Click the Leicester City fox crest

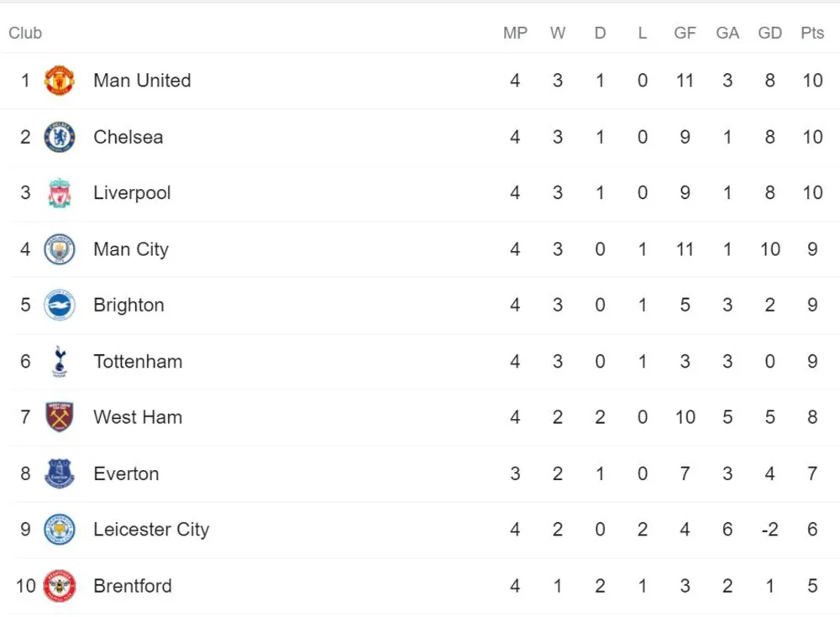pos(60,529)
